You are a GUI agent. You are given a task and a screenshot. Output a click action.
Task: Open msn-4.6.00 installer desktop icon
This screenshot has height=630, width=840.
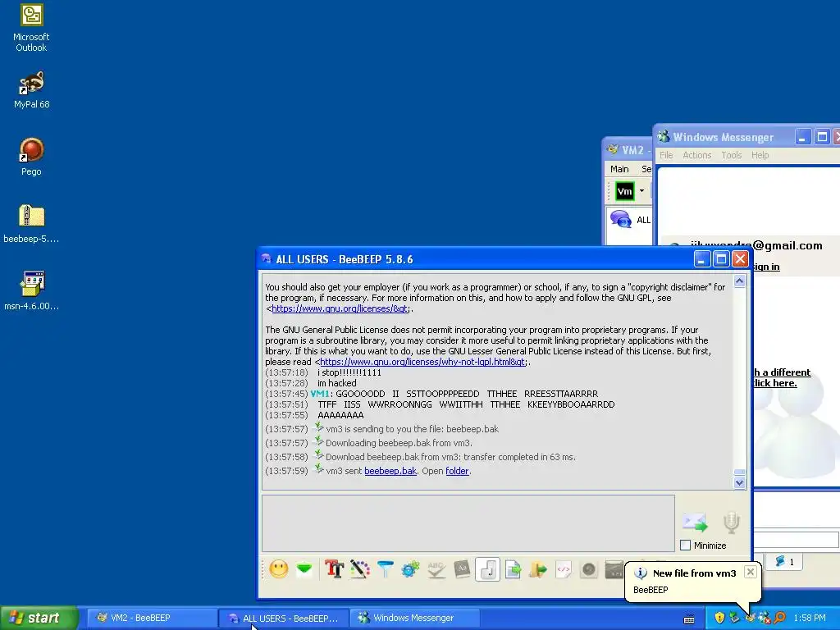(31, 291)
